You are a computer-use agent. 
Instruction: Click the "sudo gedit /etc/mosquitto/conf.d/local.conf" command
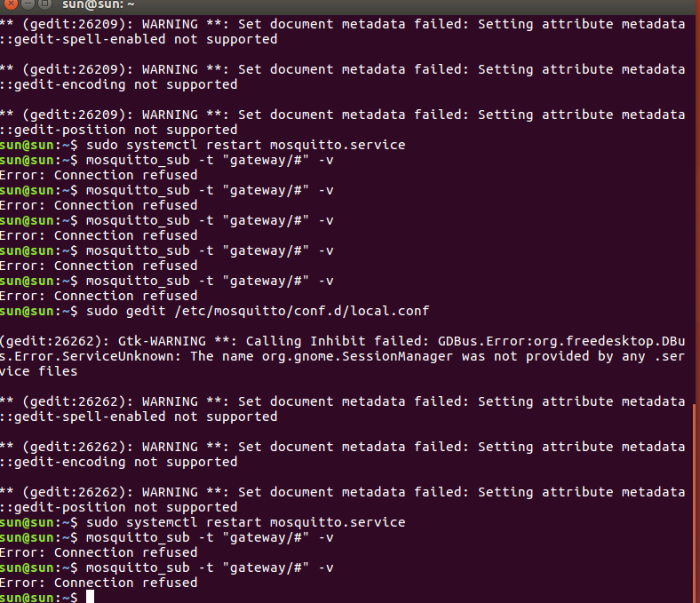pos(258,311)
